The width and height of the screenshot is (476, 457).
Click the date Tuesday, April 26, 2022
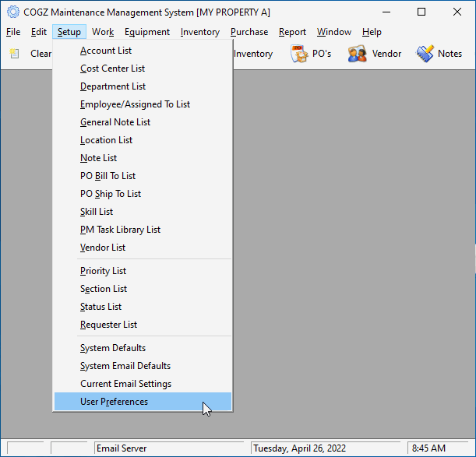point(300,448)
